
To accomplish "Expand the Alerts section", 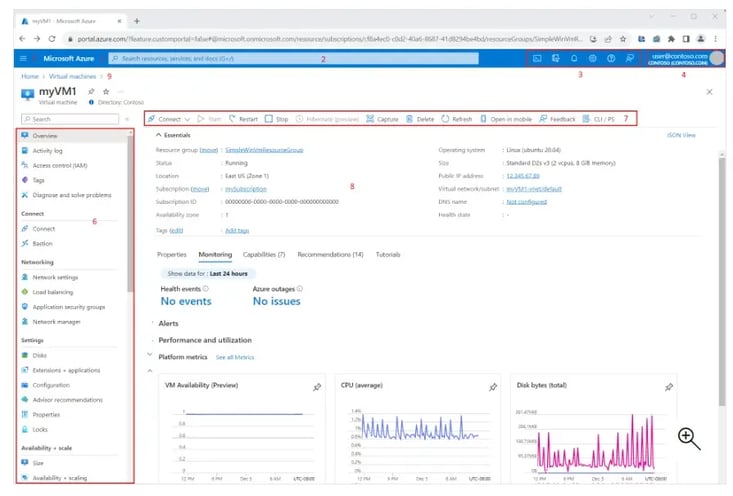I will 168,323.
